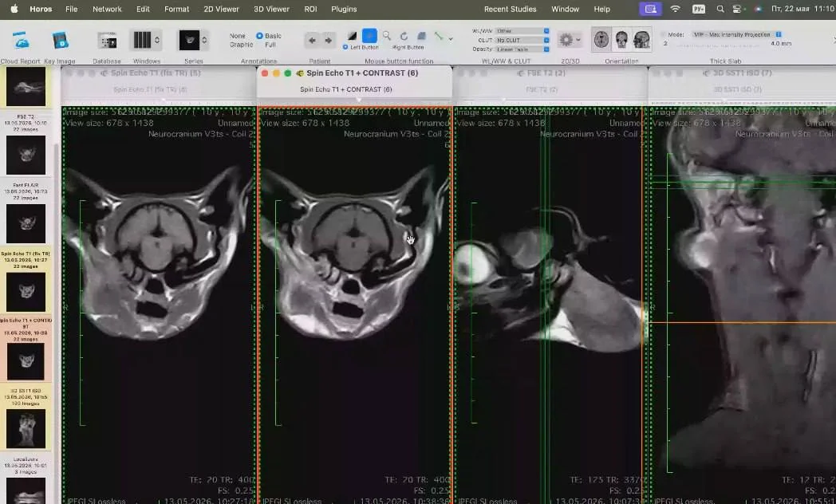Select the zoom magnifier mouse tool
Screen dimensions: 836x504
click(x=387, y=36)
